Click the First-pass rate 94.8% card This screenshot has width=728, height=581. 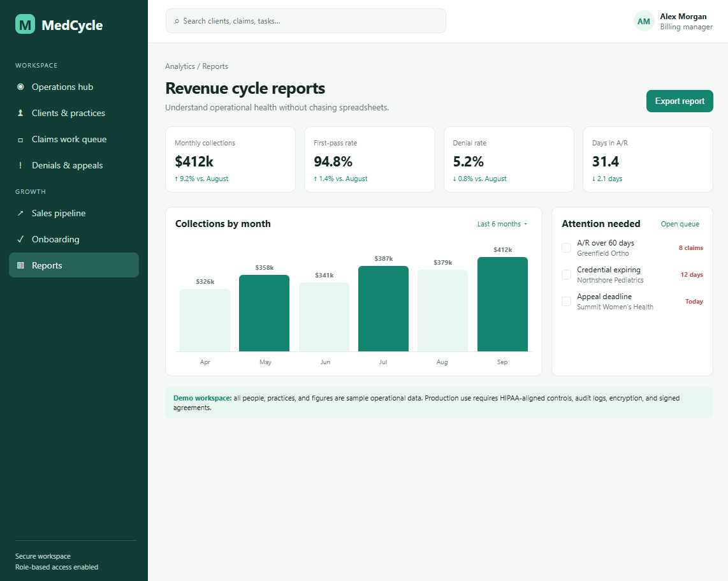370,159
